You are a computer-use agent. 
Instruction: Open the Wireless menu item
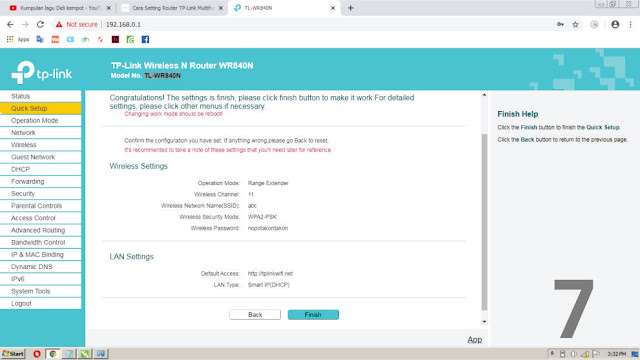tap(41, 145)
